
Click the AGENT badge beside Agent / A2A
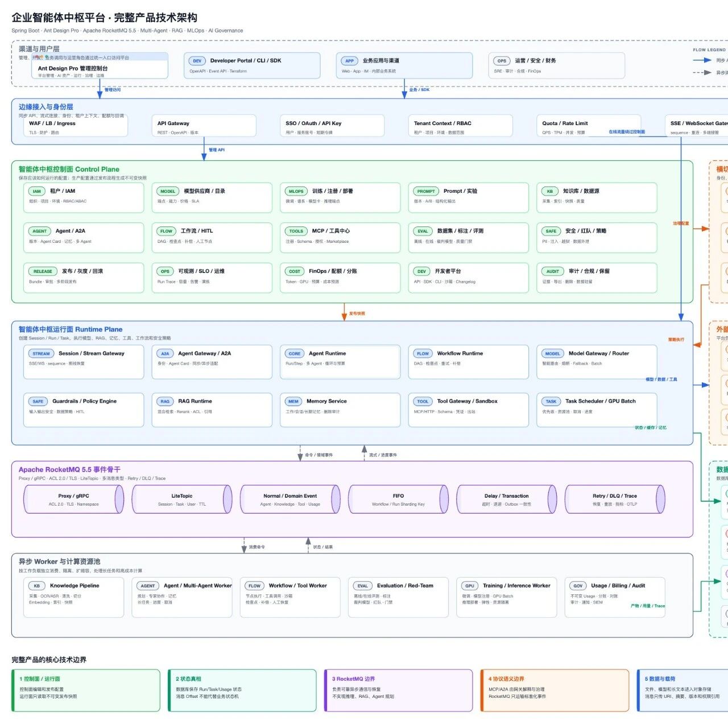point(40,231)
